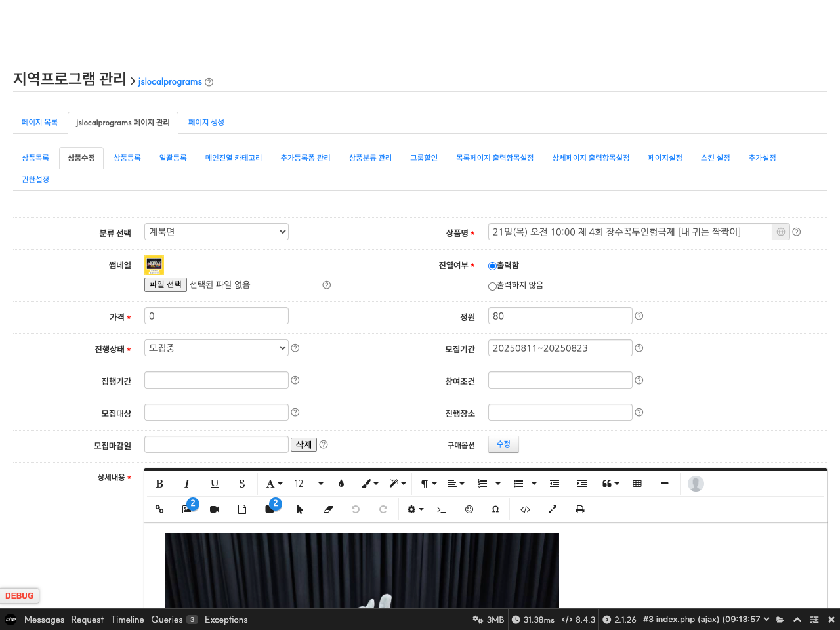The height and width of the screenshot is (630, 840).
Task: Insert a video using the camera icon
Action: 215,509
